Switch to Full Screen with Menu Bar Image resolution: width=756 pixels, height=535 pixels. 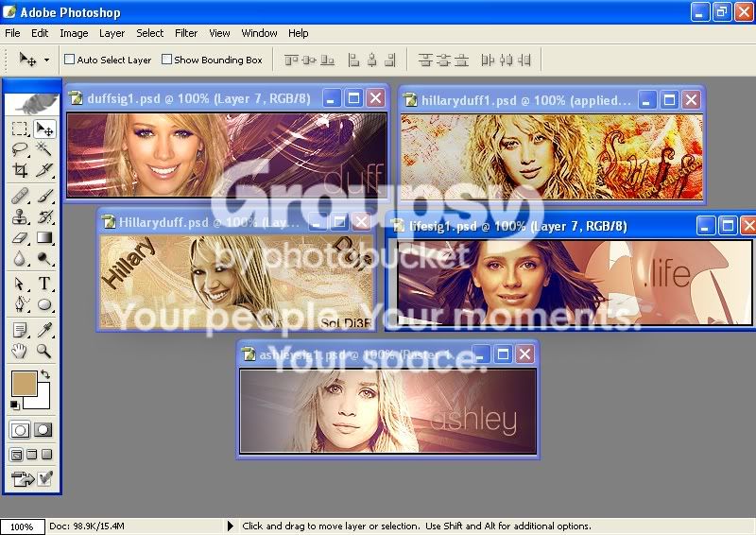32,455
